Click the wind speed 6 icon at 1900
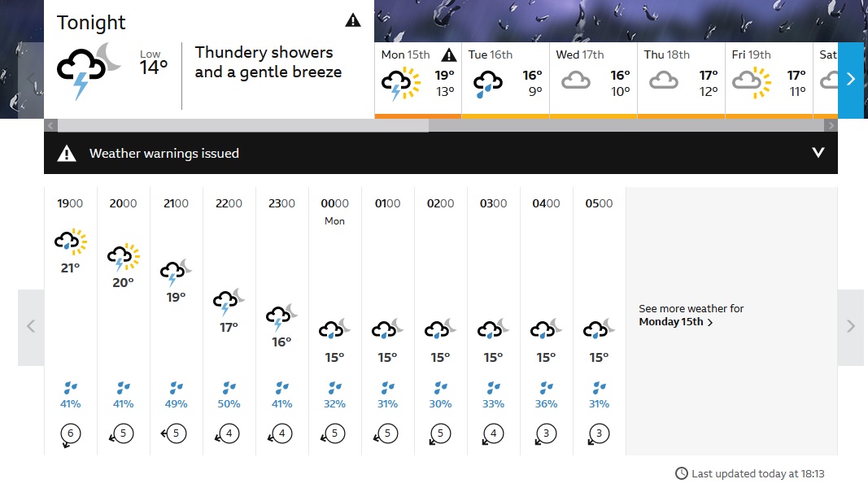The height and width of the screenshot is (492, 868). 70,434
